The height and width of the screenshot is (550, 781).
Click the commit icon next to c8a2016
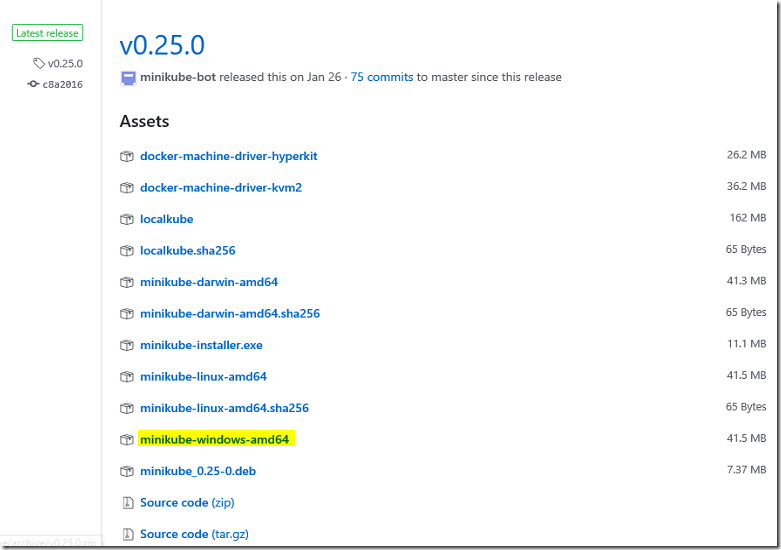33,84
